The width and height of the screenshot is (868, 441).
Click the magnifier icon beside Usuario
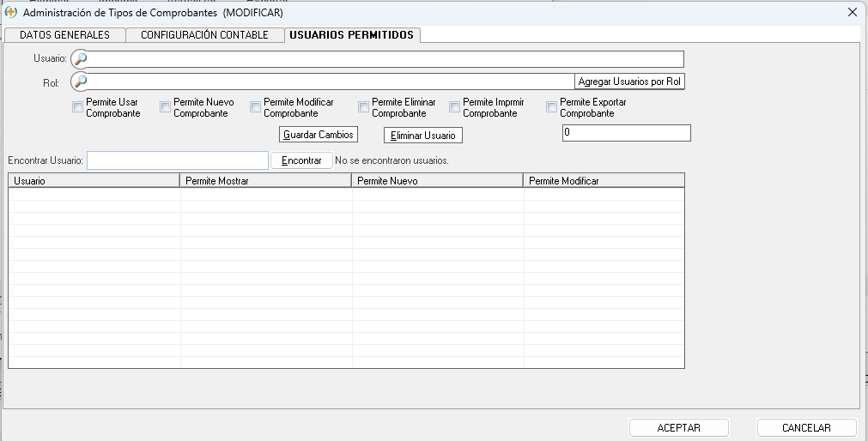[x=80, y=59]
